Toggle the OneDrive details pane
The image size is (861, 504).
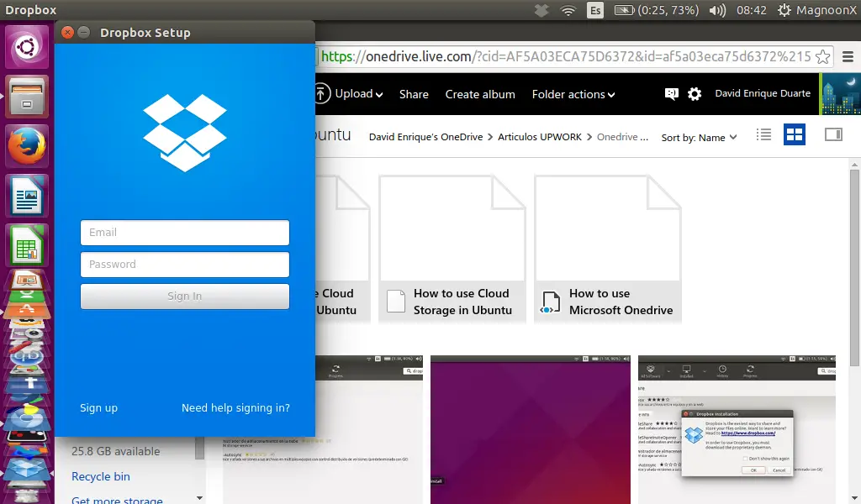click(833, 134)
